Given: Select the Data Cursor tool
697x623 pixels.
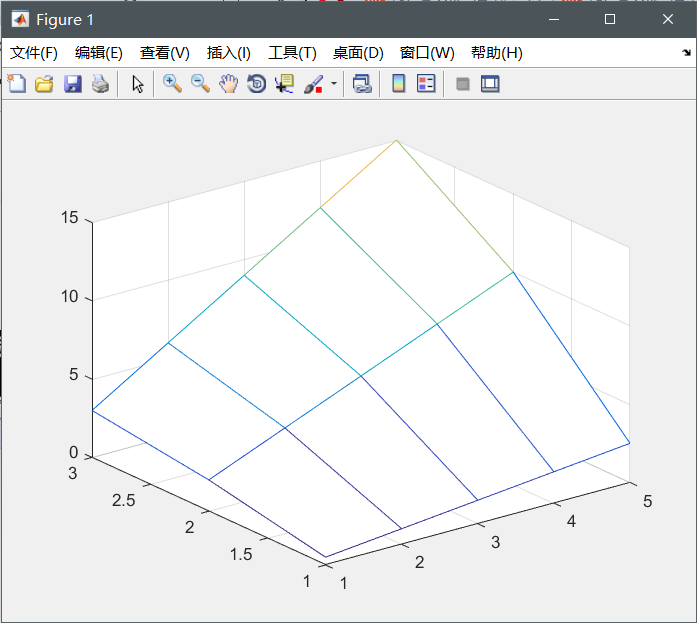Looking at the screenshot, I should [x=284, y=84].
